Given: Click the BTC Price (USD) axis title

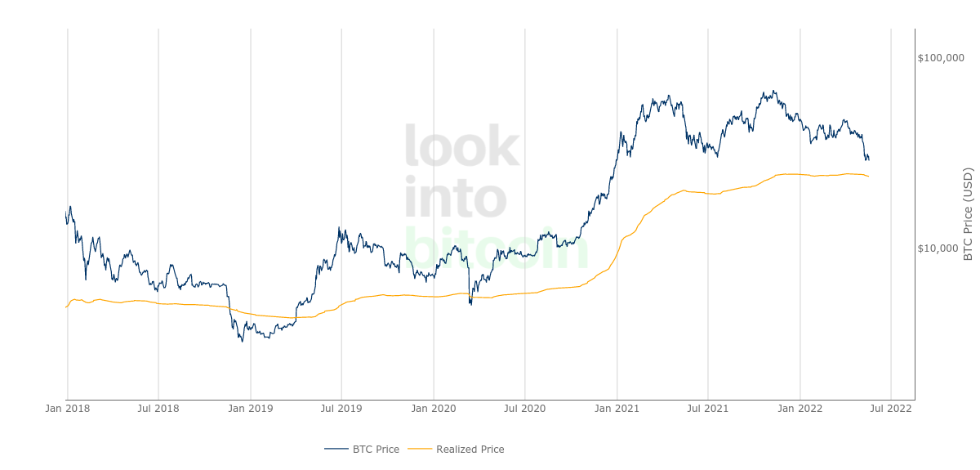Looking at the screenshot, I should (969, 214).
